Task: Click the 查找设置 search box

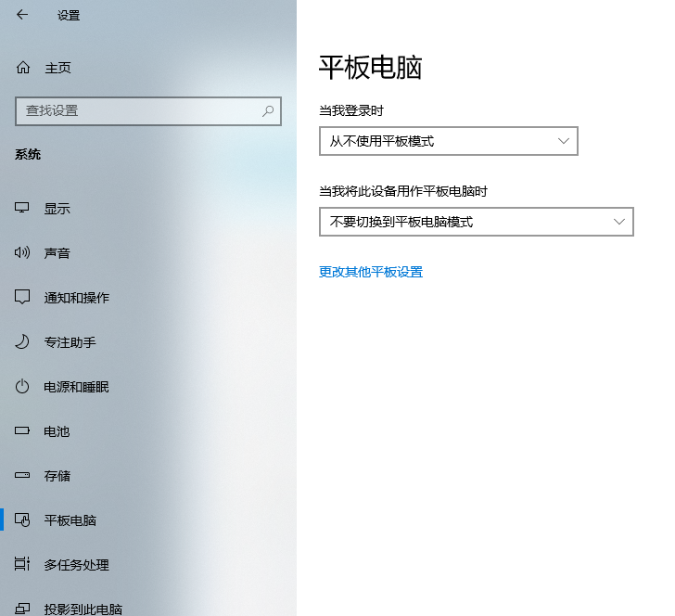Action: point(148,111)
